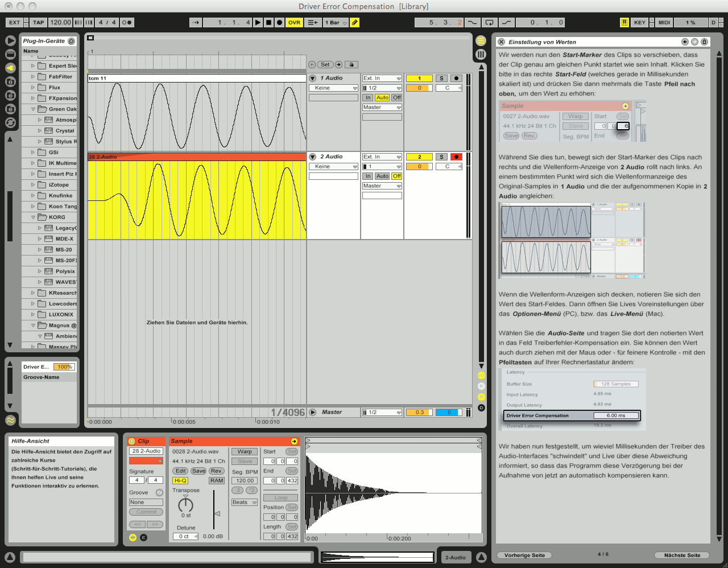Click the global Record button in transport
This screenshot has width=728, height=568.
point(279,23)
